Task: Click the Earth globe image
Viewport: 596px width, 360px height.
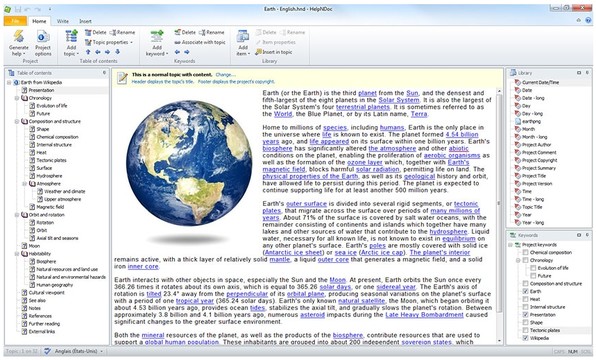Action: pos(189,163)
